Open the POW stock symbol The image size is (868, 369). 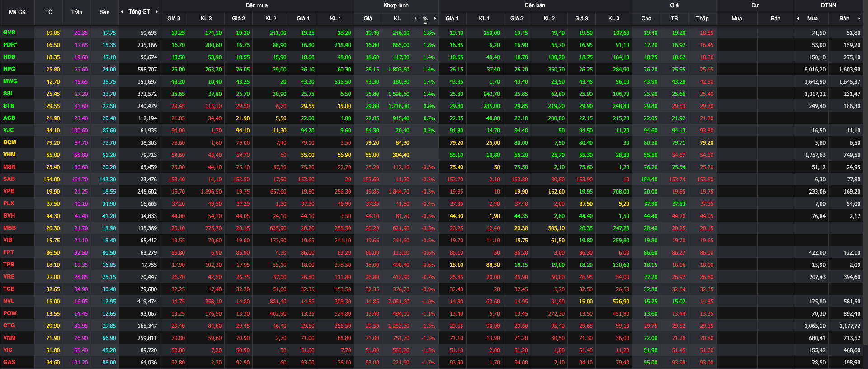(x=10, y=313)
